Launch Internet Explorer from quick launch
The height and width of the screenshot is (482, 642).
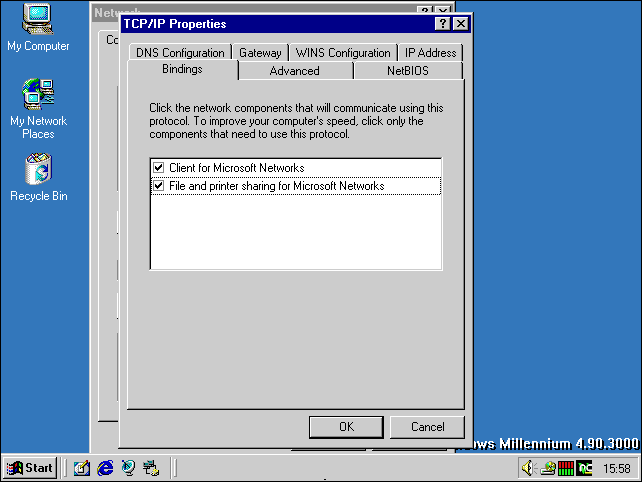105,468
